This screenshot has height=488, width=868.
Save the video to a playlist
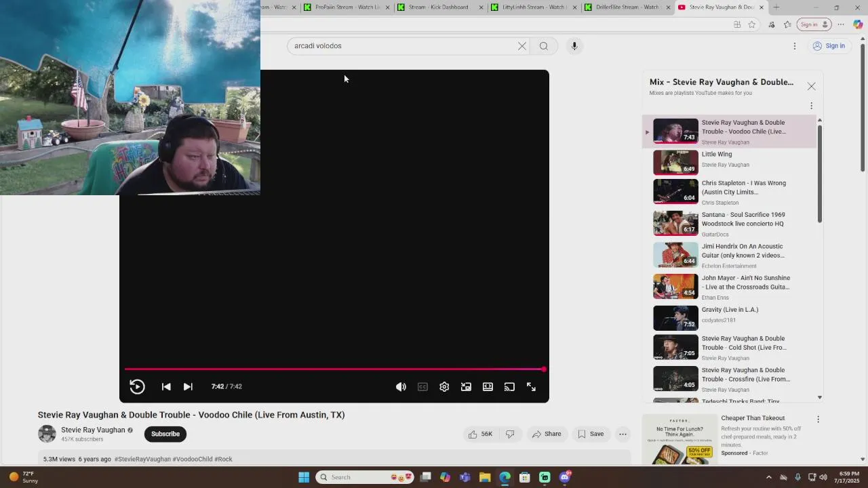pos(590,434)
